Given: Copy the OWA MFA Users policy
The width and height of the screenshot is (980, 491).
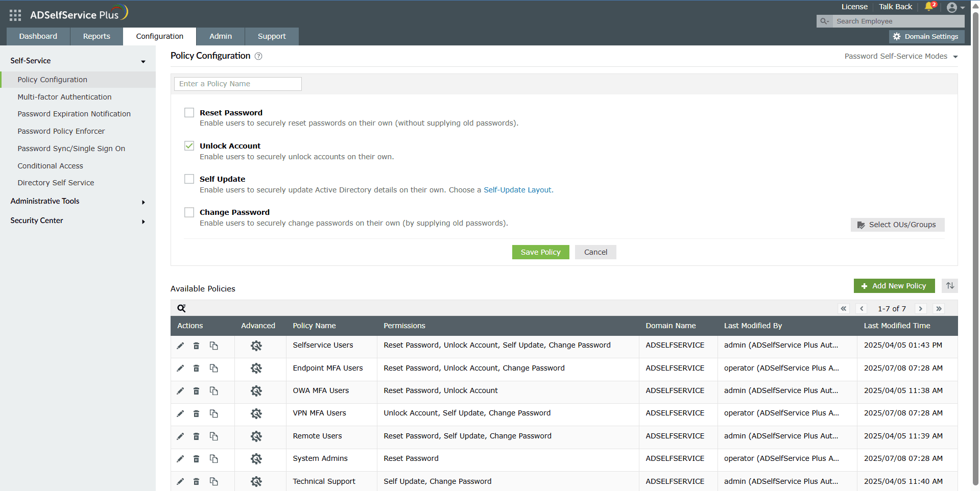Looking at the screenshot, I should pyautogui.click(x=214, y=391).
